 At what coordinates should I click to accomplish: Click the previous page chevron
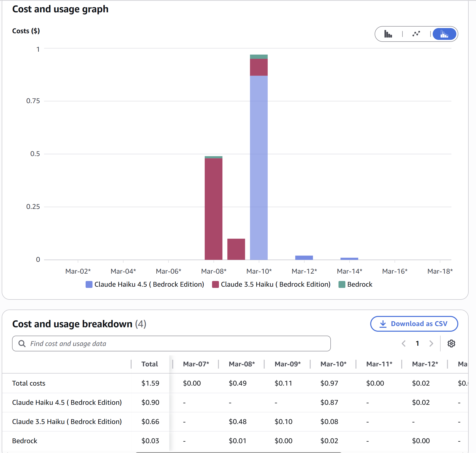click(403, 344)
